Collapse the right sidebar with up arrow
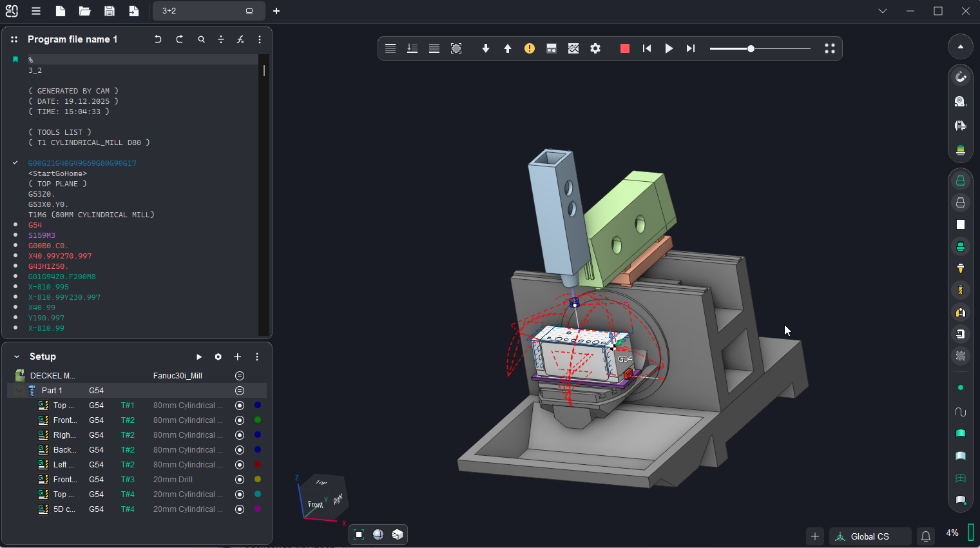 click(961, 46)
